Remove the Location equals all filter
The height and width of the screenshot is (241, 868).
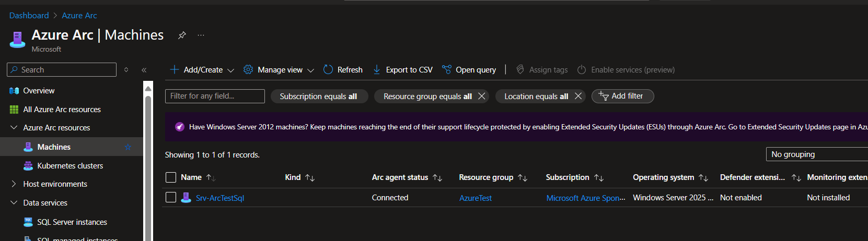pyautogui.click(x=578, y=96)
